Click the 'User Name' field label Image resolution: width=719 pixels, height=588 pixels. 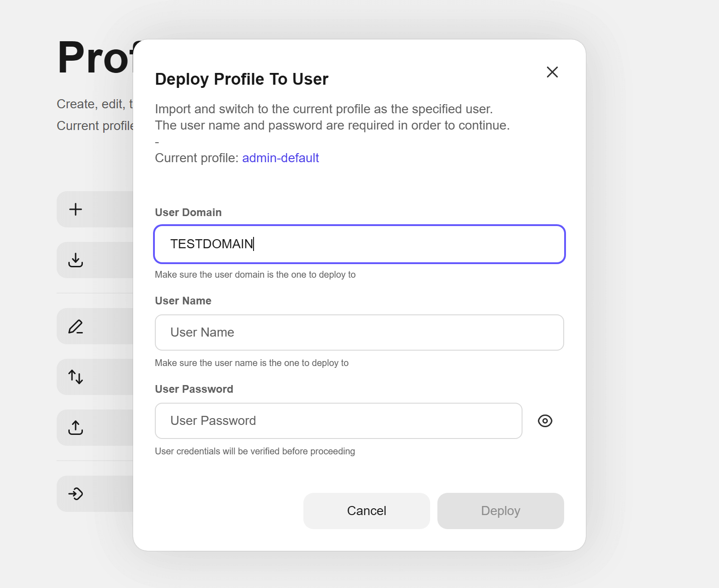[183, 301]
